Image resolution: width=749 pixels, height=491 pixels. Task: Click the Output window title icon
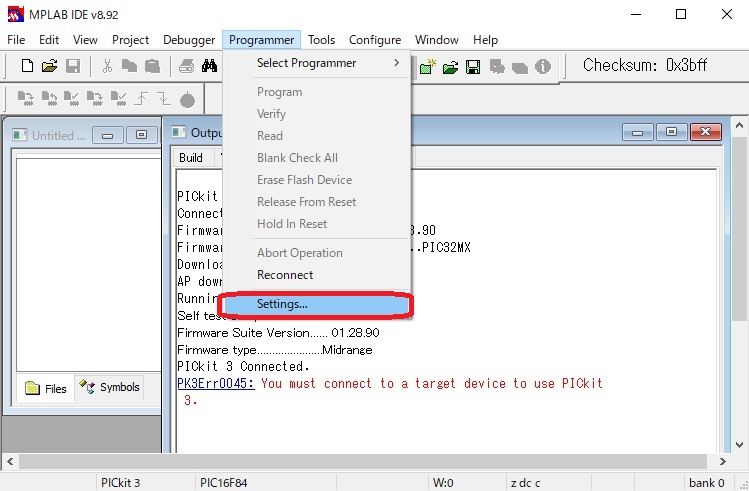tap(179, 132)
